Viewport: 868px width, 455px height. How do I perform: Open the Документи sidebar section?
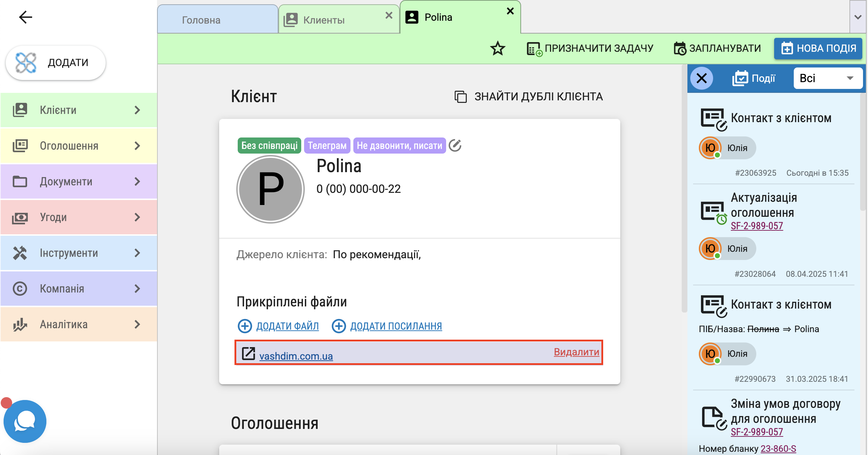tap(79, 181)
